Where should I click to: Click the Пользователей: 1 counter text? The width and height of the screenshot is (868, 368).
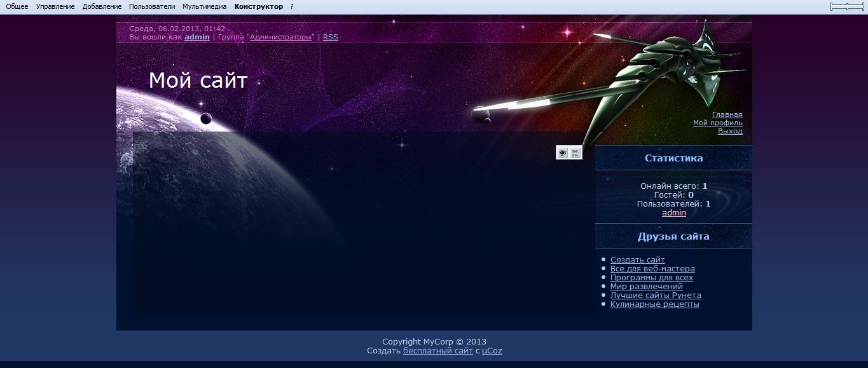point(674,204)
